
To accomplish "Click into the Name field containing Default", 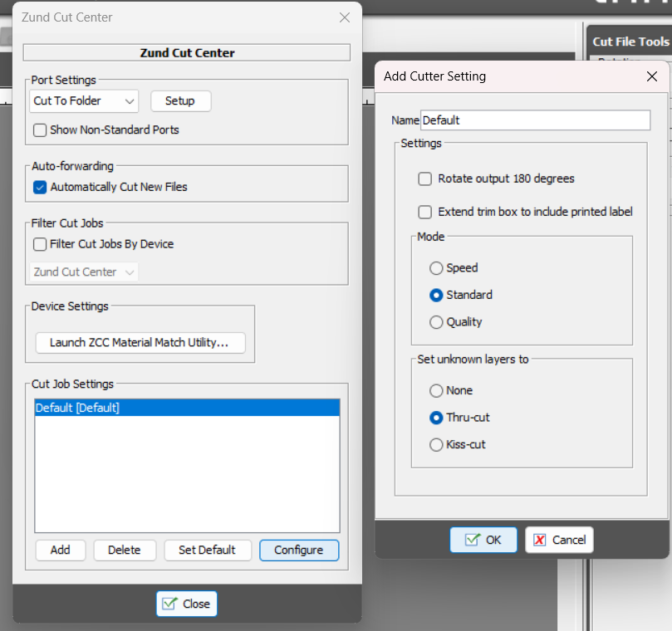I will (535, 120).
